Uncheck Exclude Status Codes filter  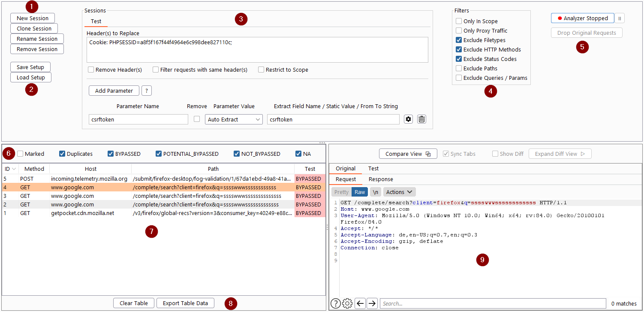(459, 59)
